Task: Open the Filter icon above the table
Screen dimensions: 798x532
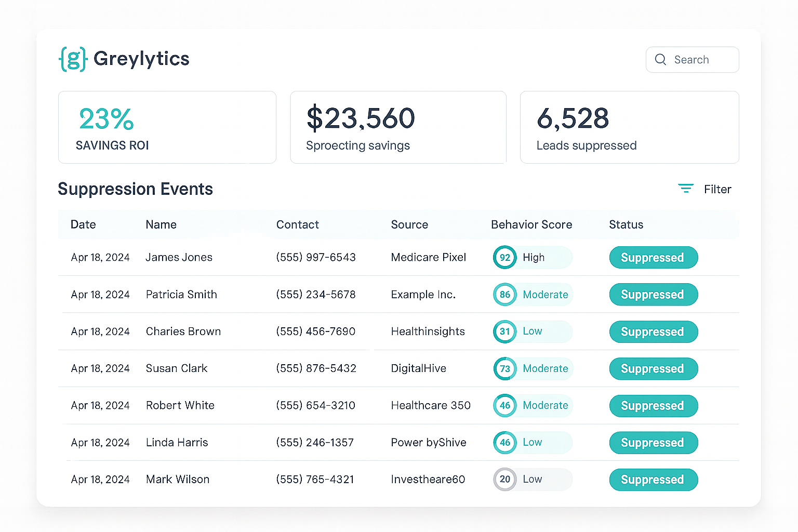Action: [x=686, y=189]
